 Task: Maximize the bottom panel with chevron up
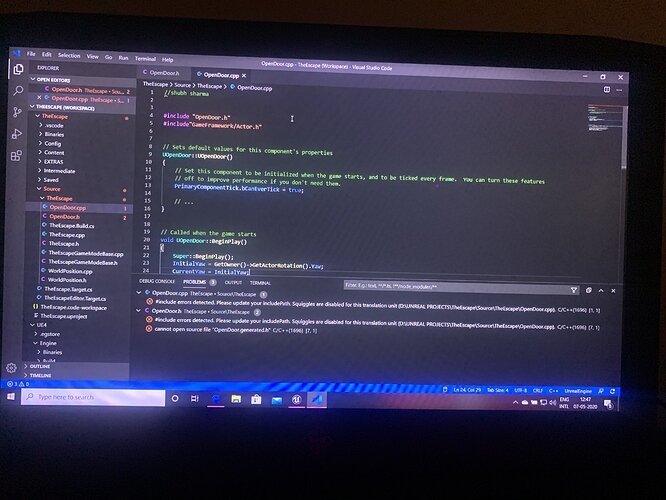(x=601, y=291)
